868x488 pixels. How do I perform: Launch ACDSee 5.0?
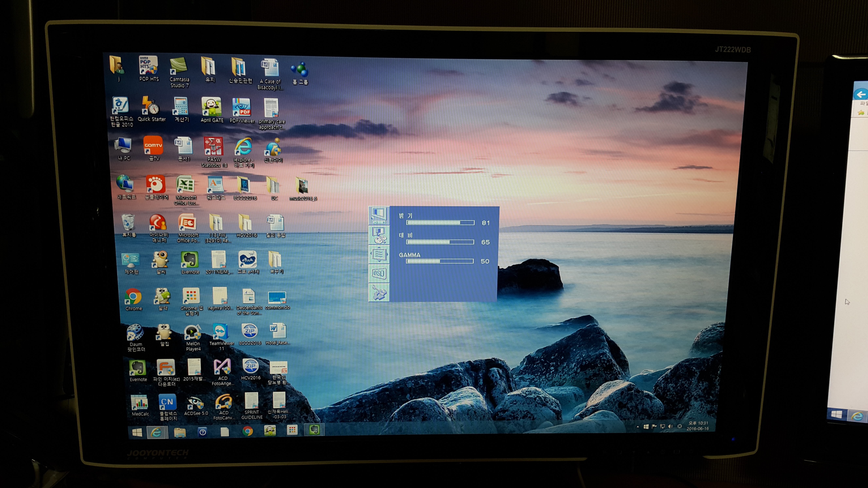coord(196,405)
